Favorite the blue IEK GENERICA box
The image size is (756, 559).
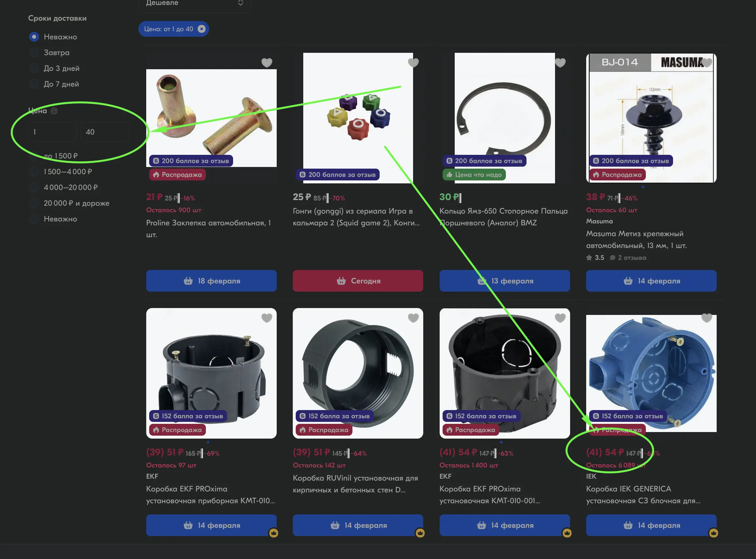click(706, 318)
